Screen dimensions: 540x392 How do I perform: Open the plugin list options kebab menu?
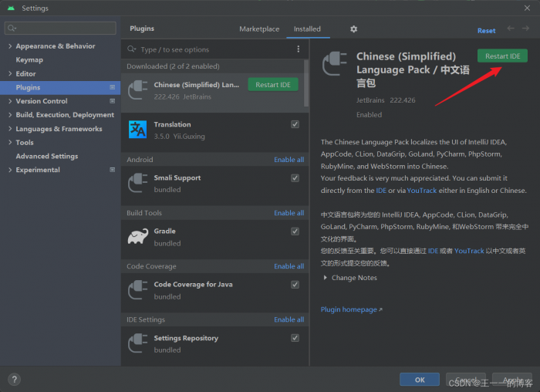tap(299, 49)
